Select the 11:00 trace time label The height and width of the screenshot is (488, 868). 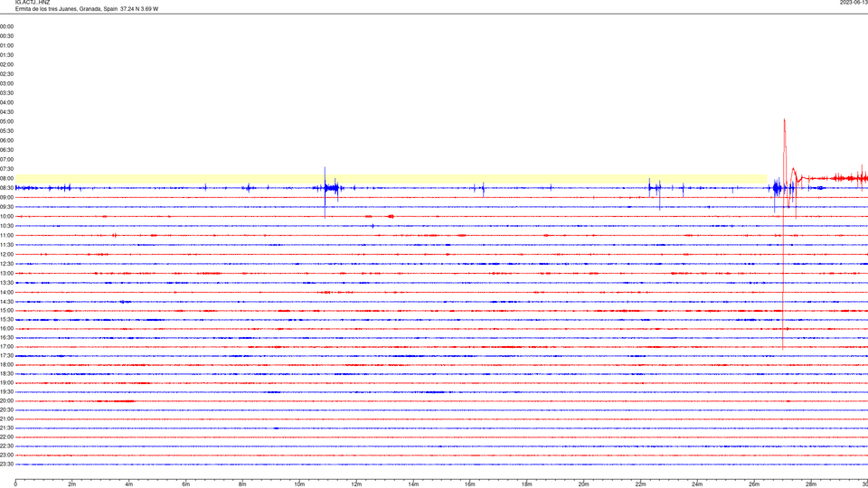click(6, 235)
